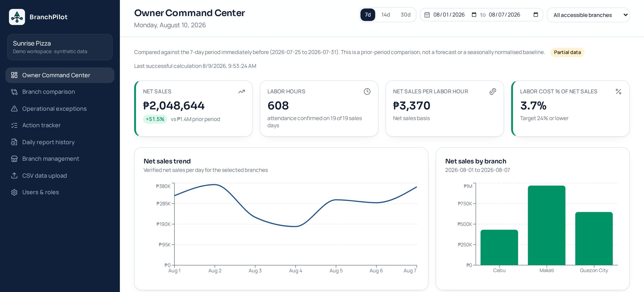
Task: Click the clock icon on Labor Hours card
Action: [367, 92]
